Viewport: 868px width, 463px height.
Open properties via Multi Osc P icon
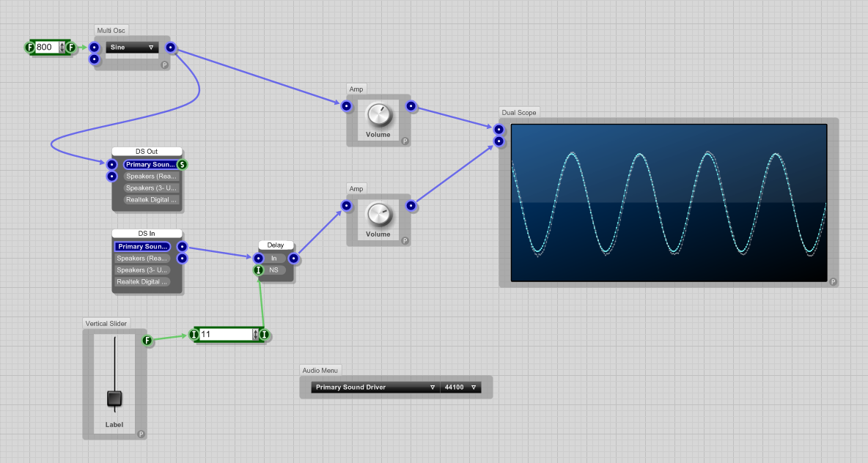(x=164, y=64)
